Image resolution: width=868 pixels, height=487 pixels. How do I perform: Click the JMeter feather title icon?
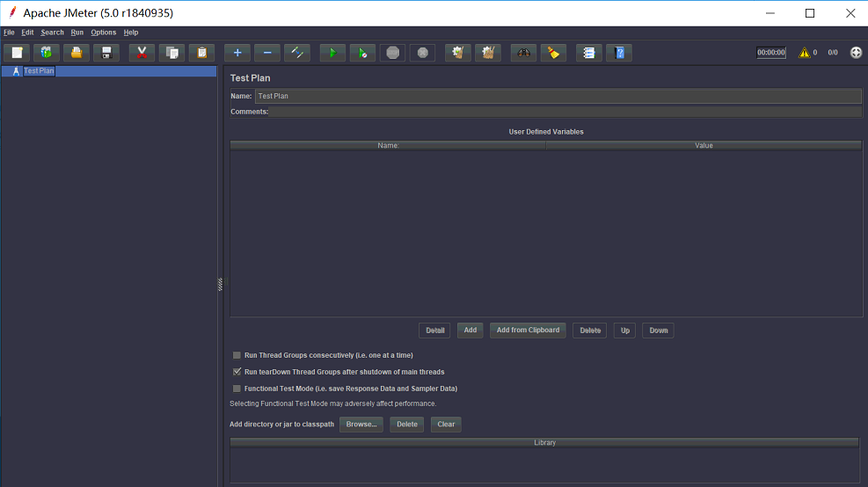pos(12,12)
